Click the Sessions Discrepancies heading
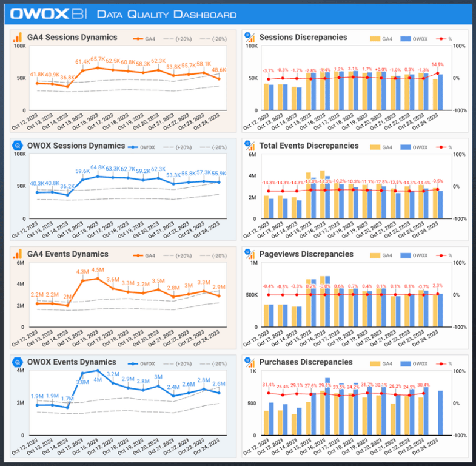Image resolution: width=476 pixels, height=466 pixels. (303, 38)
